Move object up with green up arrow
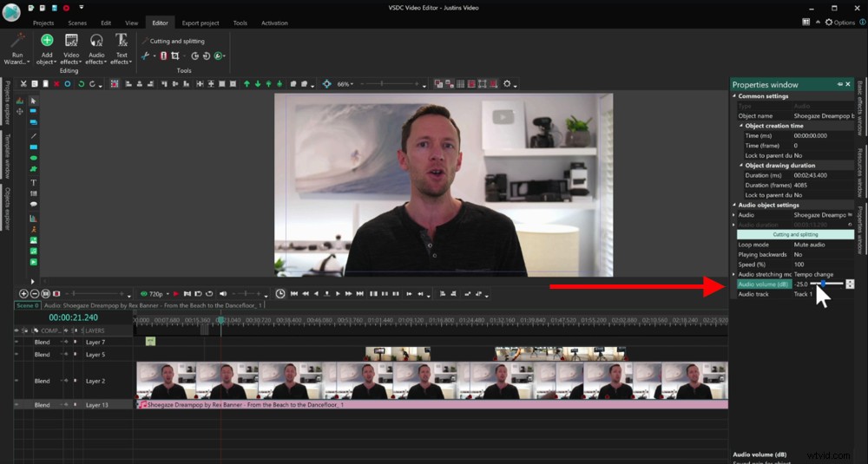 [x=247, y=84]
